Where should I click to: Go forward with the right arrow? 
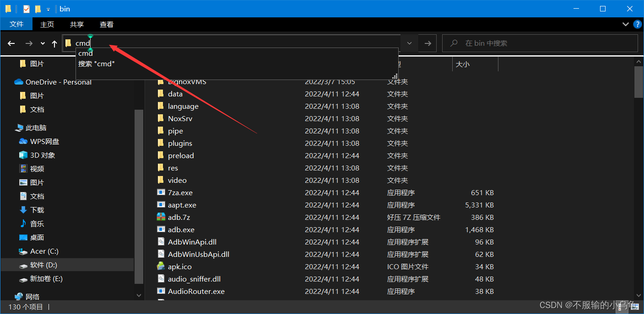pos(29,43)
